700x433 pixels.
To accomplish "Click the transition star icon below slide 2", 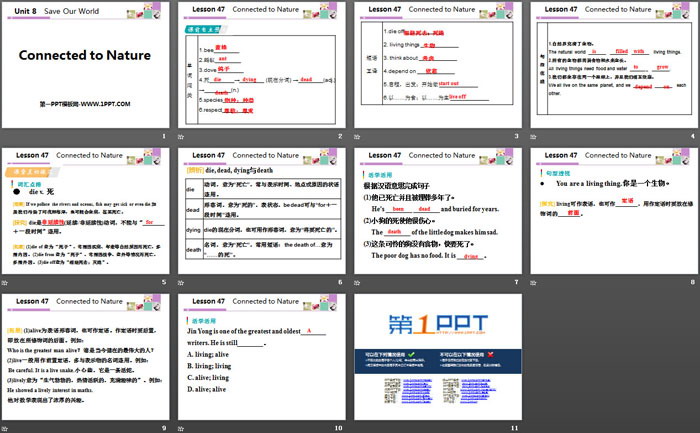I will 183,137.
